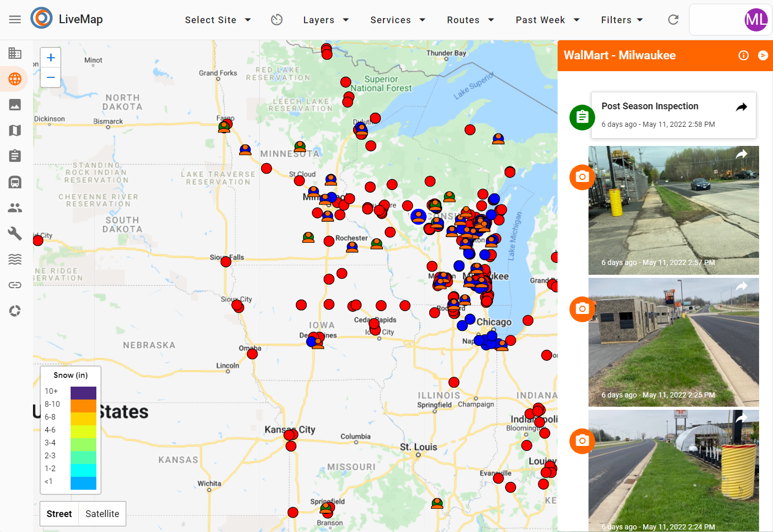773x532 pixels.
Task: Click the refresh icon in top bar
Action: [x=673, y=20]
